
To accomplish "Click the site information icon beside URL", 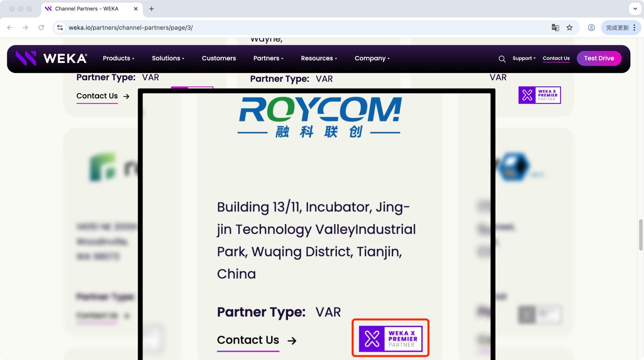I will click(x=60, y=28).
